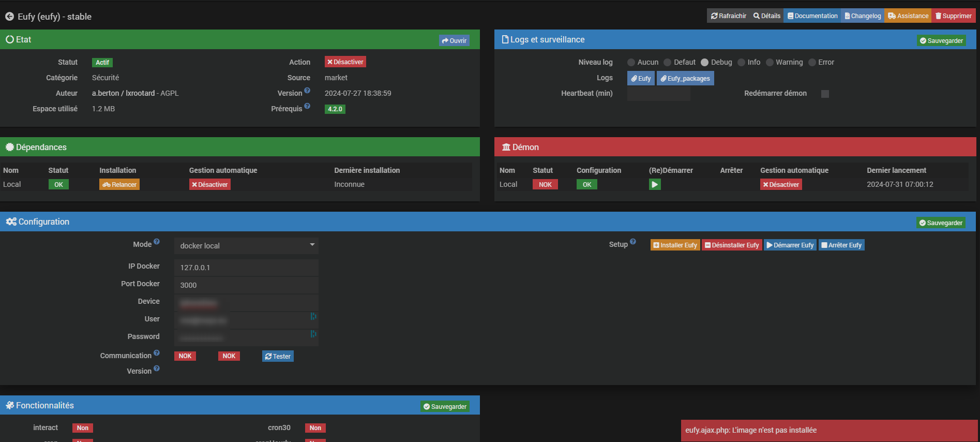Image resolution: width=980 pixels, height=442 pixels.
Task: Save Fonctionnalités with Sauvegarder
Action: [445, 407]
